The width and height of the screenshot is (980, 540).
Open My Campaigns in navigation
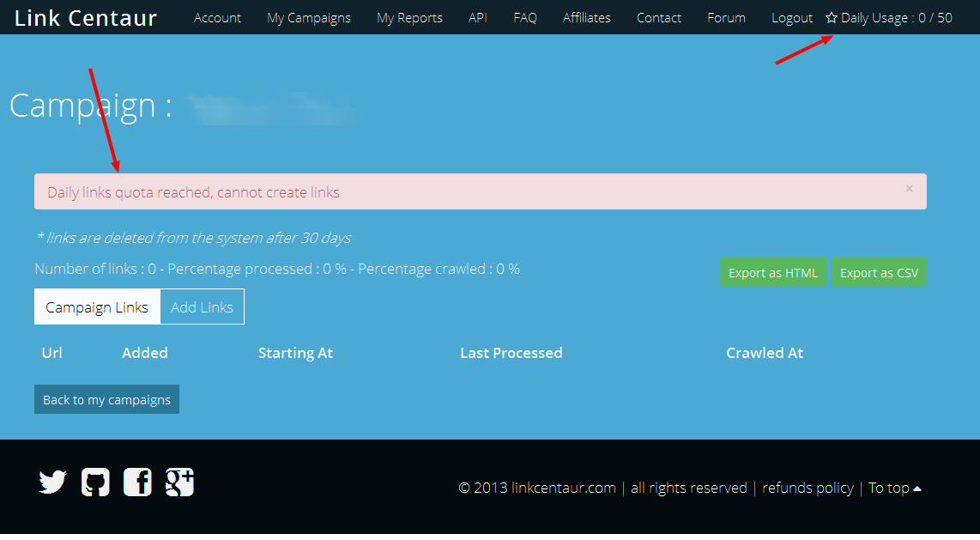[309, 18]
